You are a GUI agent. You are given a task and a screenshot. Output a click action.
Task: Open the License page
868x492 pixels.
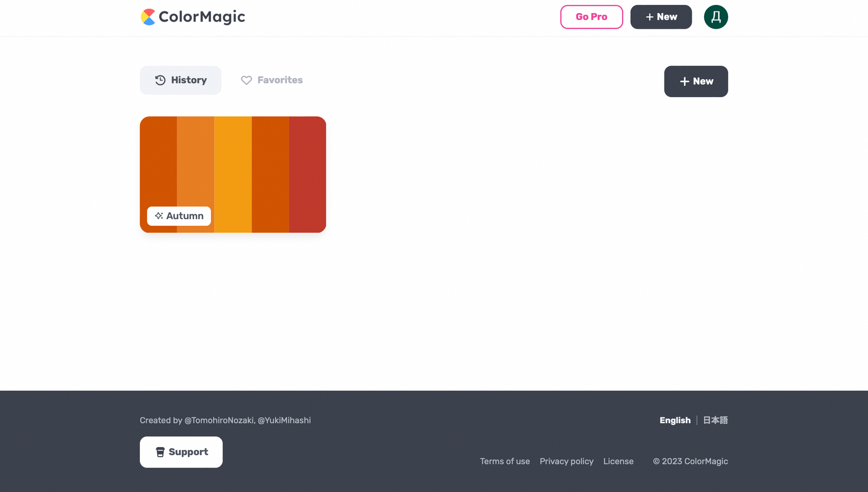(x=618, y=461)
